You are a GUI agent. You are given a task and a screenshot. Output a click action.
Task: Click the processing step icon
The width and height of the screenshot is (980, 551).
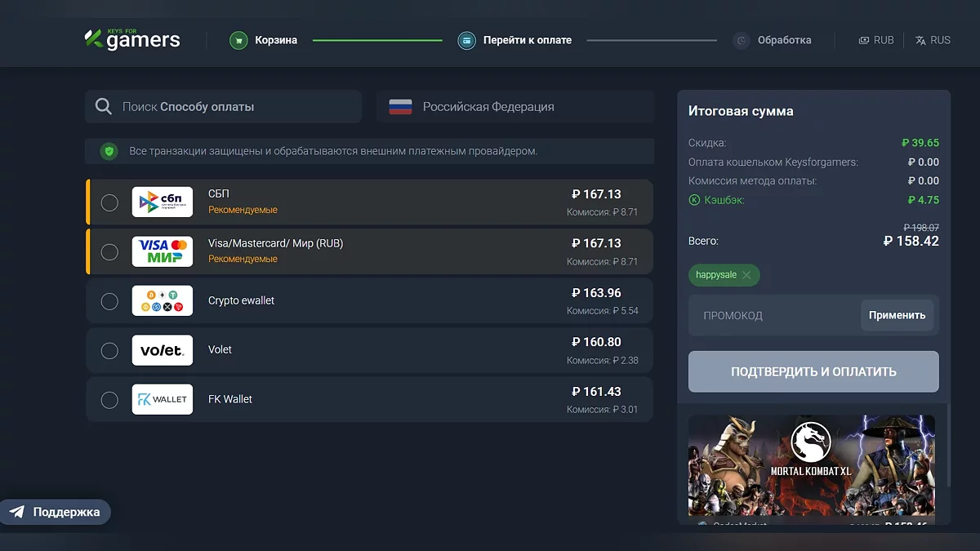(741, 40)
